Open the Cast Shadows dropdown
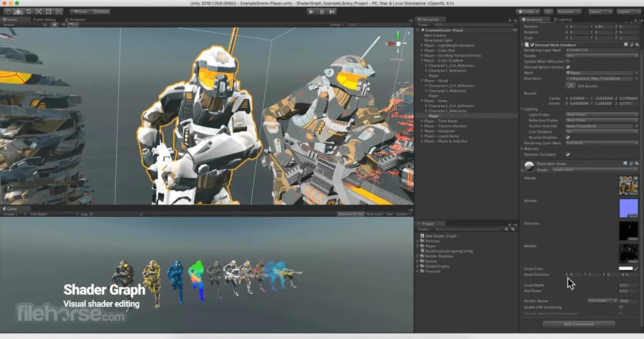 (x=602, y=132)
